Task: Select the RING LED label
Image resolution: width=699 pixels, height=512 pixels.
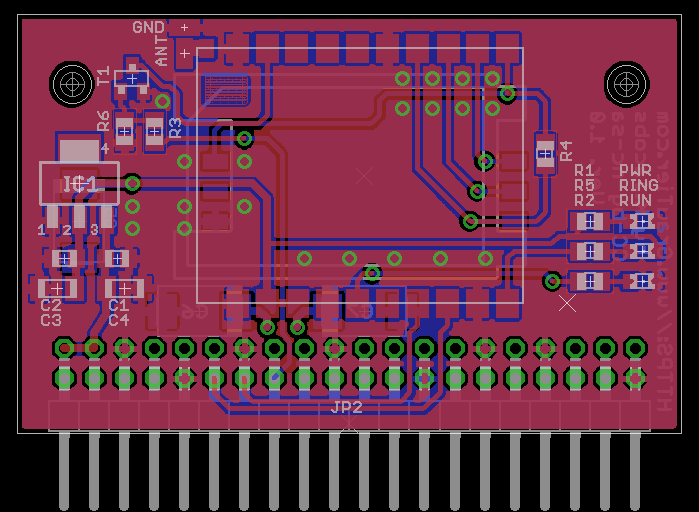Action: click(638, 185)
